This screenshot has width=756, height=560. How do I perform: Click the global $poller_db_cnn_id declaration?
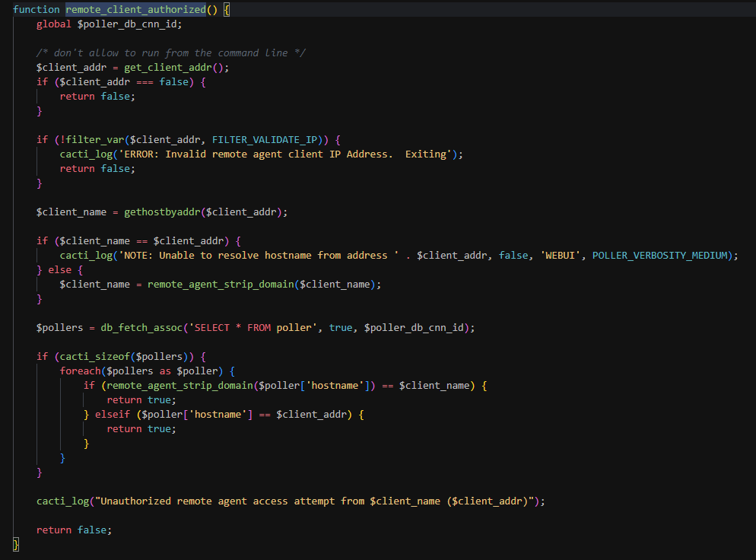109,24
